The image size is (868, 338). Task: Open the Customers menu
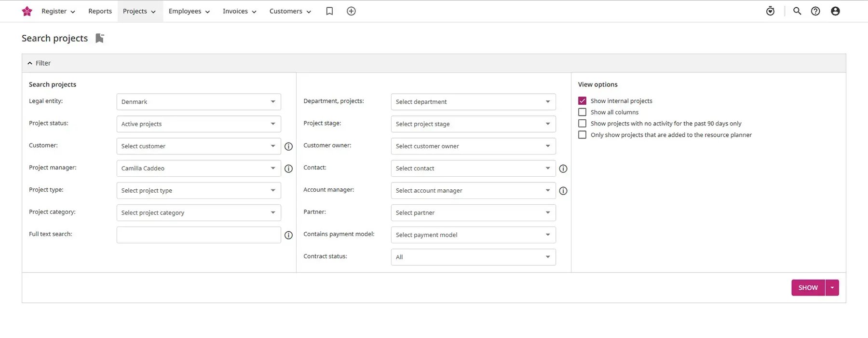click(290, 11)
